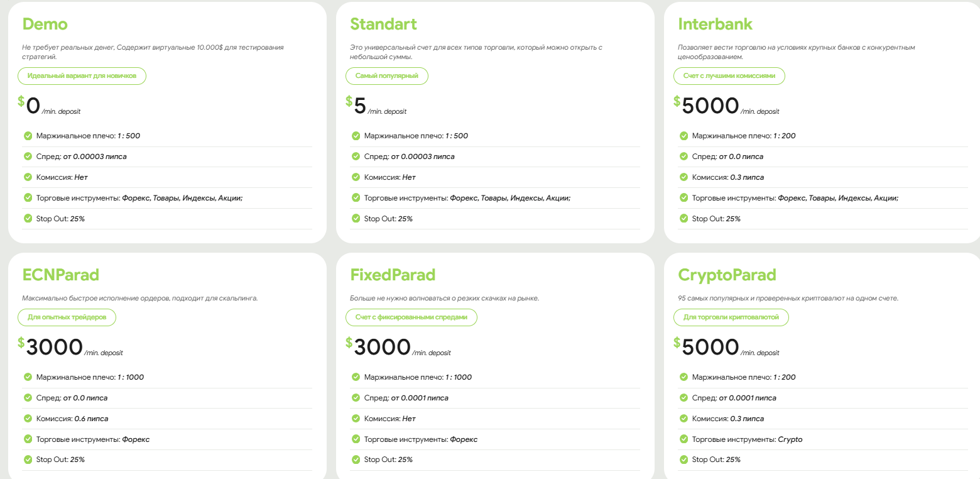
Task: Click the check icon next to Demo Stop Out 25%
Action: pyautogui.click(x=28, y=219)
